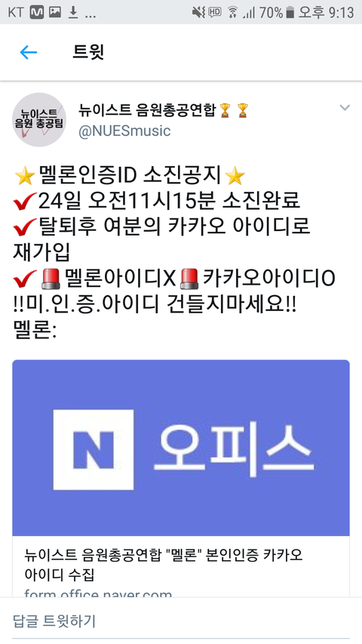362x644 pixels.
Task: Tap the battery icon beside 70%
Action: click(x=290, y=13)
